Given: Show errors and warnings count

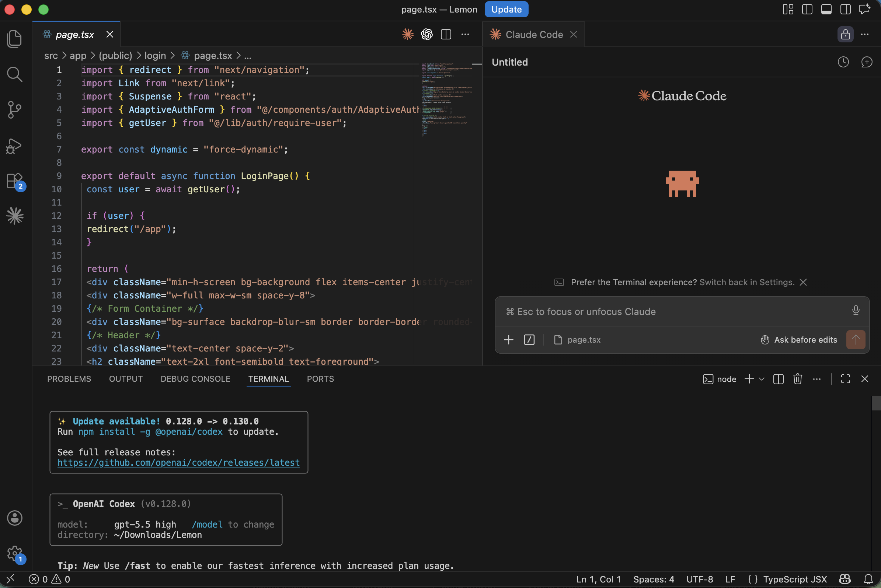Looking at the screenshot, I should pos(49,579).
